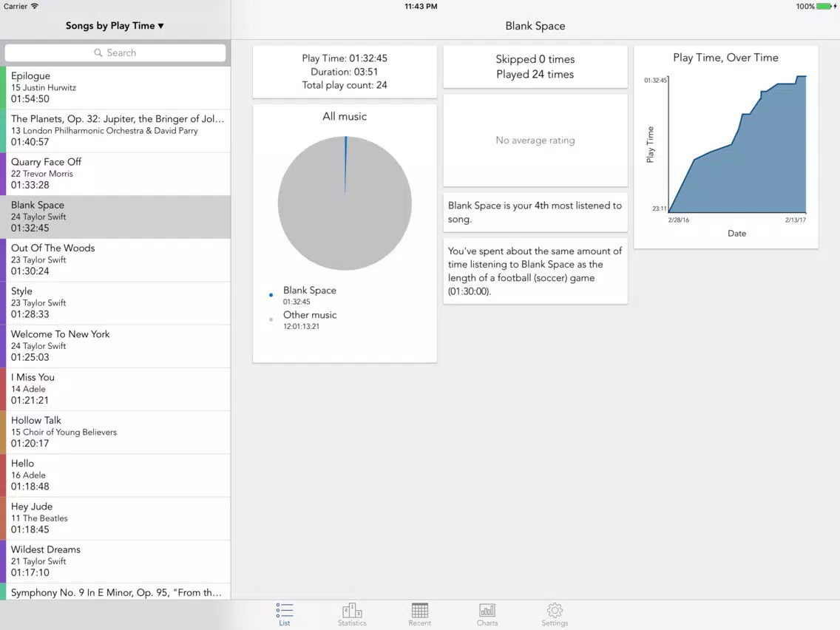Click the Wi-Fi icon in status bar

pyautogui.click(x=35, y=7)
